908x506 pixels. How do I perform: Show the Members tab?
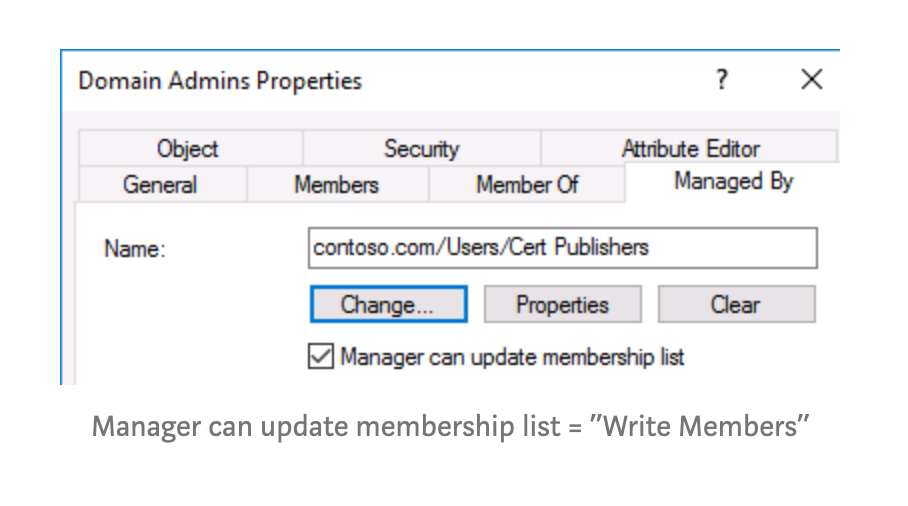coord(336,185)
